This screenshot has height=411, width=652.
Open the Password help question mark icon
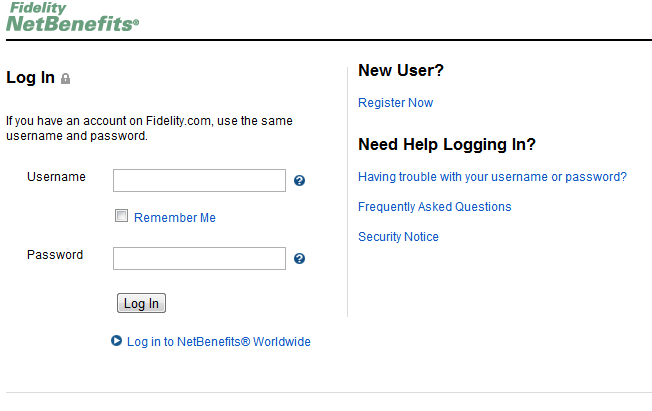coord(299,259)
